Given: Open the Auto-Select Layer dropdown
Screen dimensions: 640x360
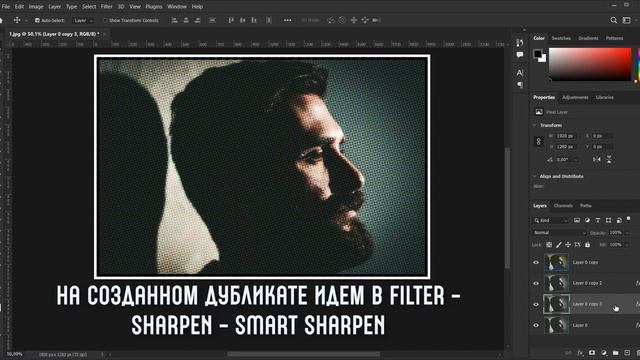Looking at the screenshot, I should click(83, 20).
